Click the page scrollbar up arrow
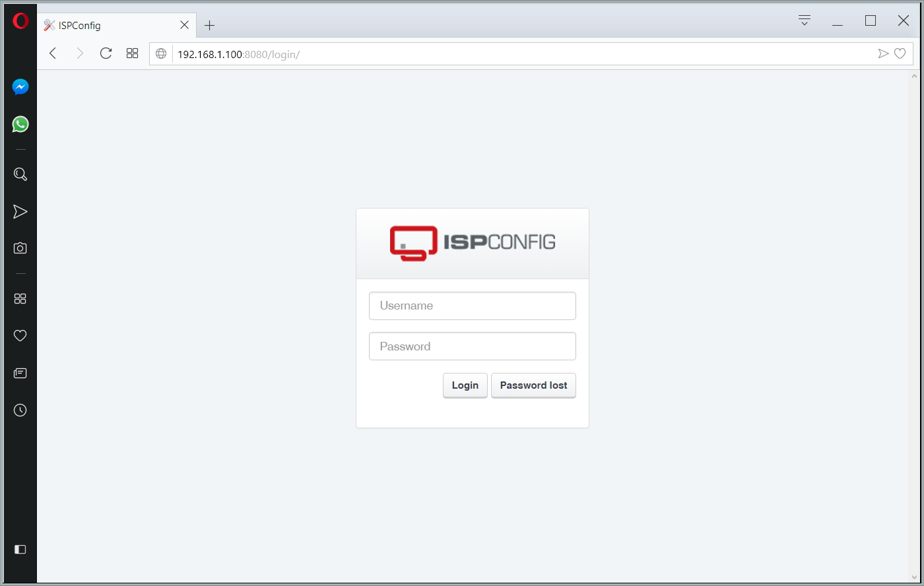Viewport: 924px width, 586px height. click(914, 75)
